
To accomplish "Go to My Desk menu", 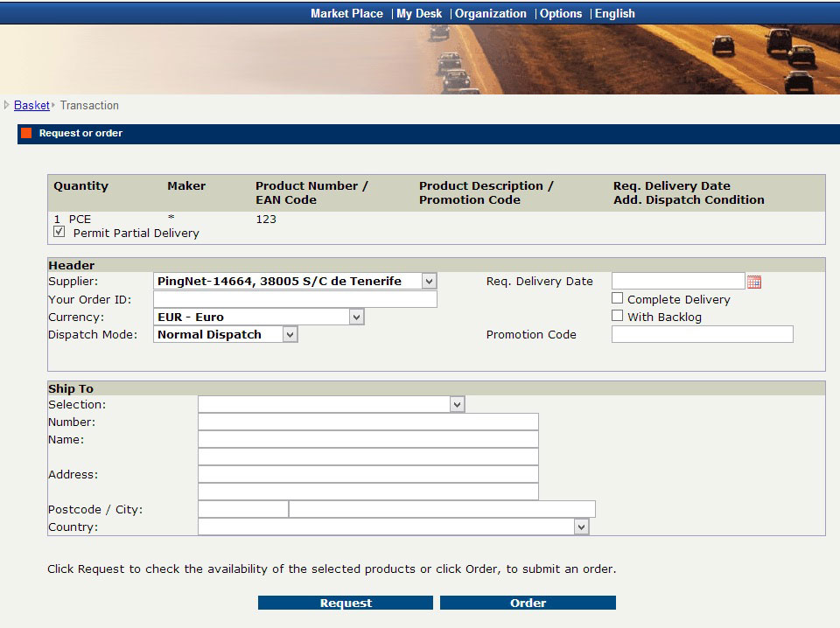I will tap(419, 13).
